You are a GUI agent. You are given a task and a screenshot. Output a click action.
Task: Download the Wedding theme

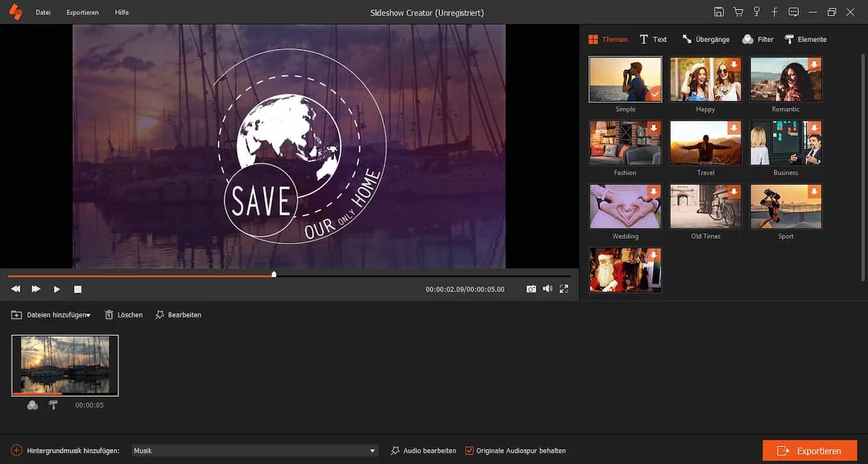click(x=654, y=192)
